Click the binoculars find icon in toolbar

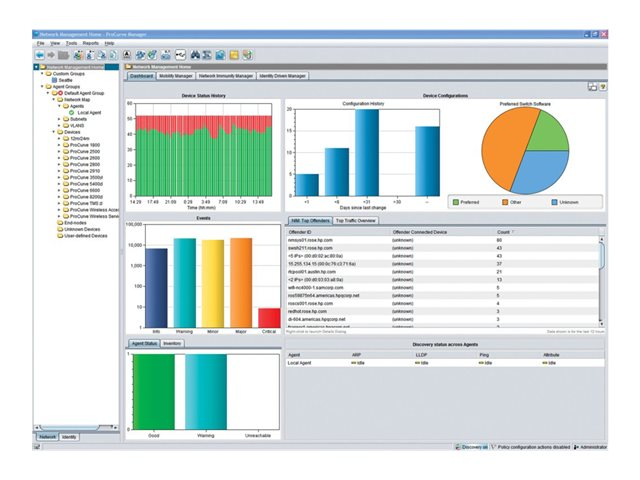coord(197,55)
